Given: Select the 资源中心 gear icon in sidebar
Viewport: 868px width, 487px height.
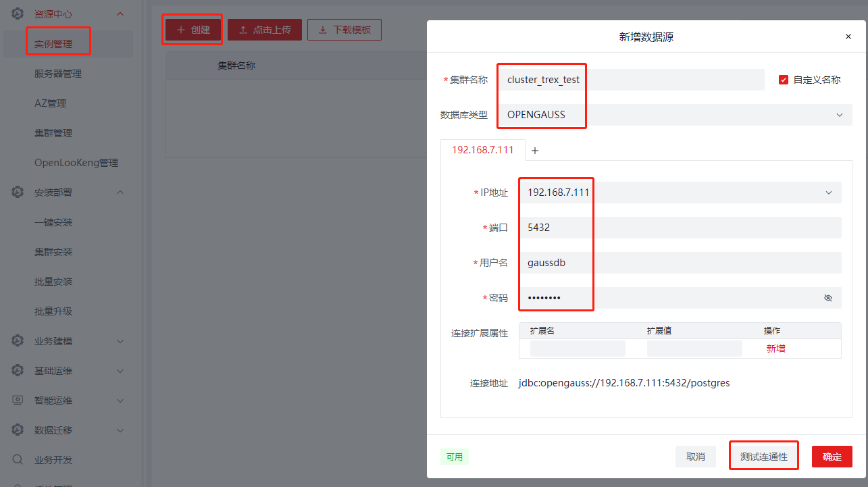Looking at the screenshot, I should (x=16, y=13).
